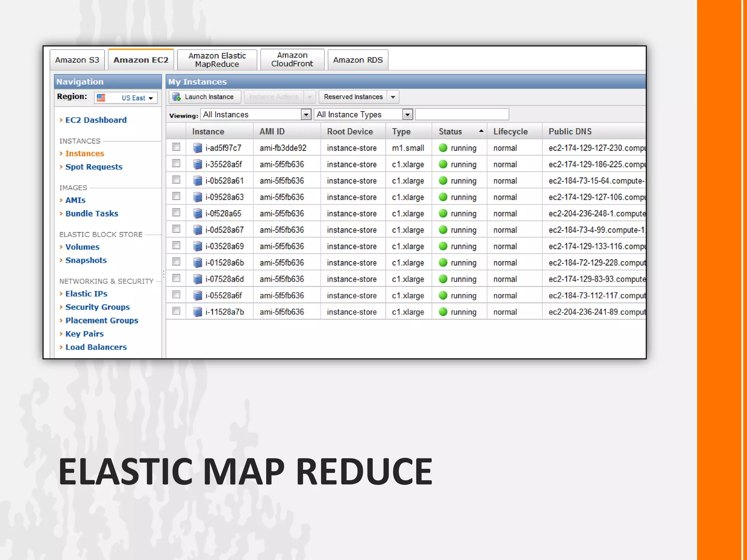Image resolution: width=747 pixels, height=560 pixels.
Task: Tick checkbox for instance i-0f528a65
Action: [x=176, y=213]
